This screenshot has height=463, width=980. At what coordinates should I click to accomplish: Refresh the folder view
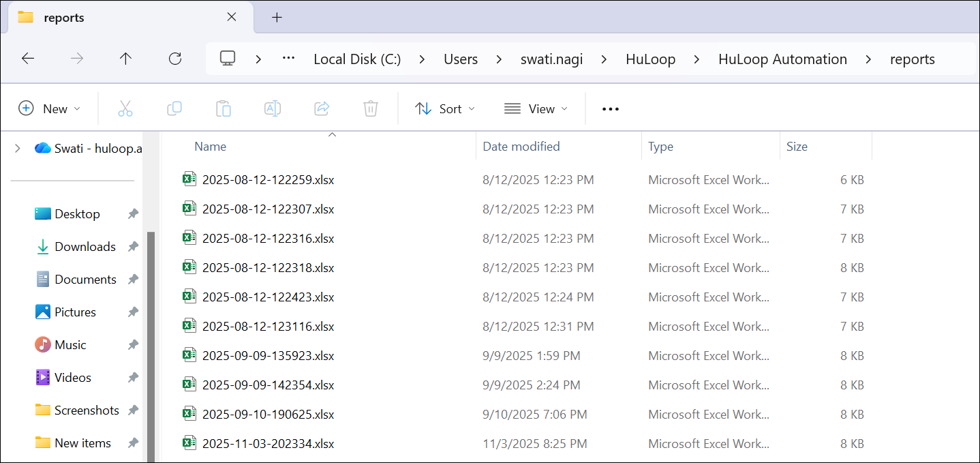tap(174, 59)
